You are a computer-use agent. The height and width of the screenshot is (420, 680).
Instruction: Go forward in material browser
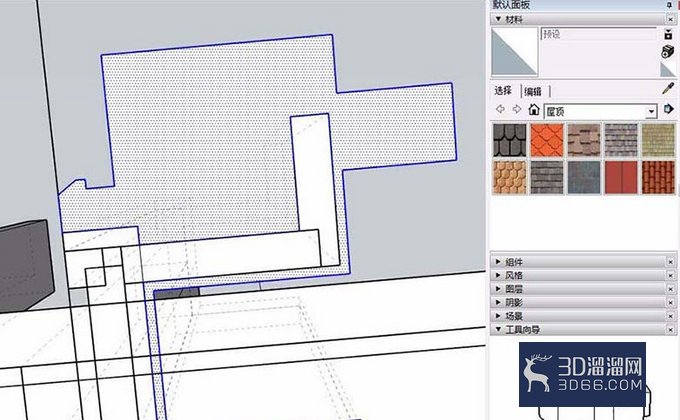coord(517,109)
